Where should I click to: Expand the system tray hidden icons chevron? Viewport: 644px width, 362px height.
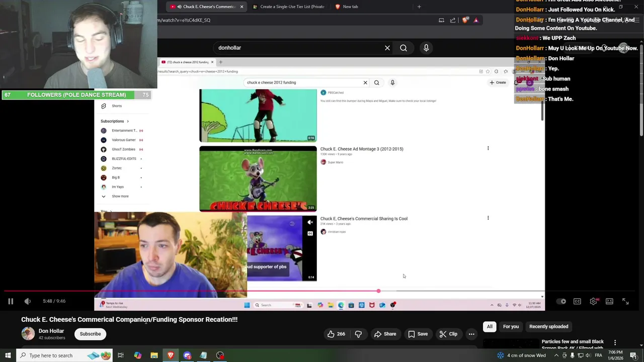tap(556, 355)
